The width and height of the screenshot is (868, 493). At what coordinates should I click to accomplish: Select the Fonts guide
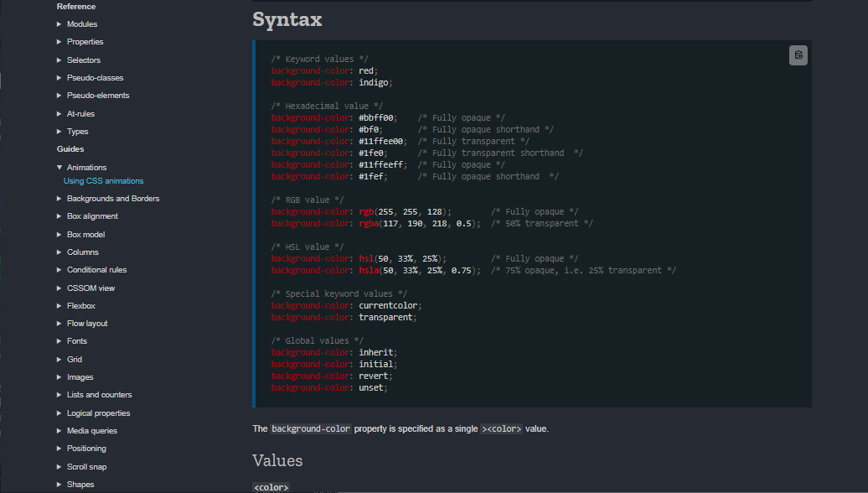coord(77,342)
